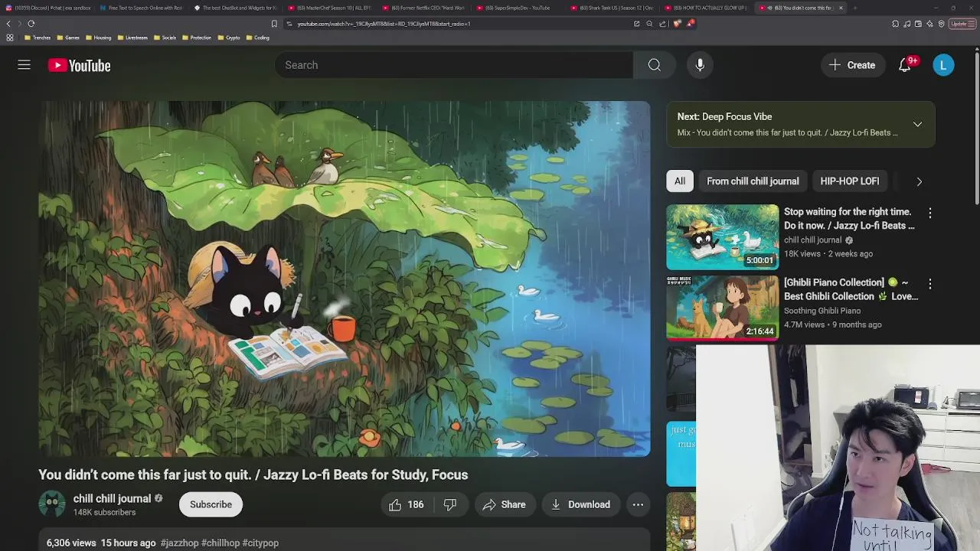Open the #jazzhop hashtag link
This screenshot has width=980, height=551.
179,543
